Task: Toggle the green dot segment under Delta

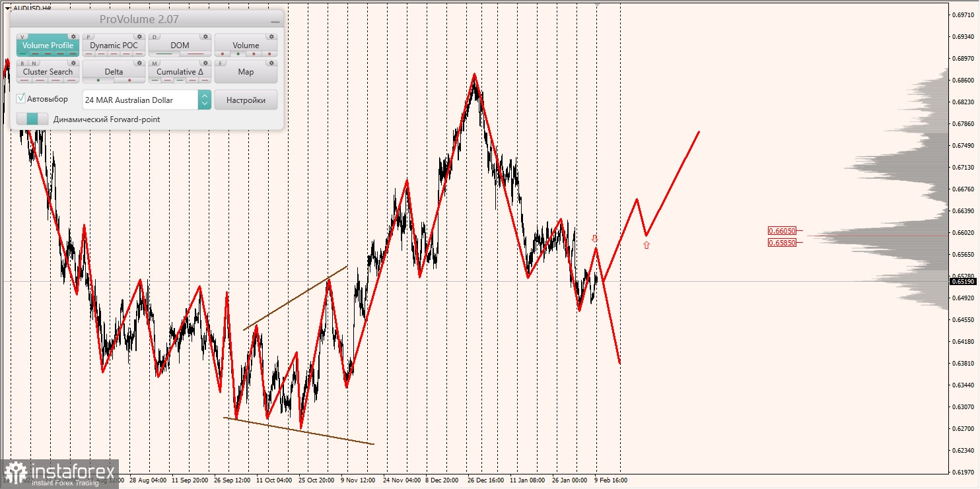Action: pyautogui.click(x=98, y=80)
